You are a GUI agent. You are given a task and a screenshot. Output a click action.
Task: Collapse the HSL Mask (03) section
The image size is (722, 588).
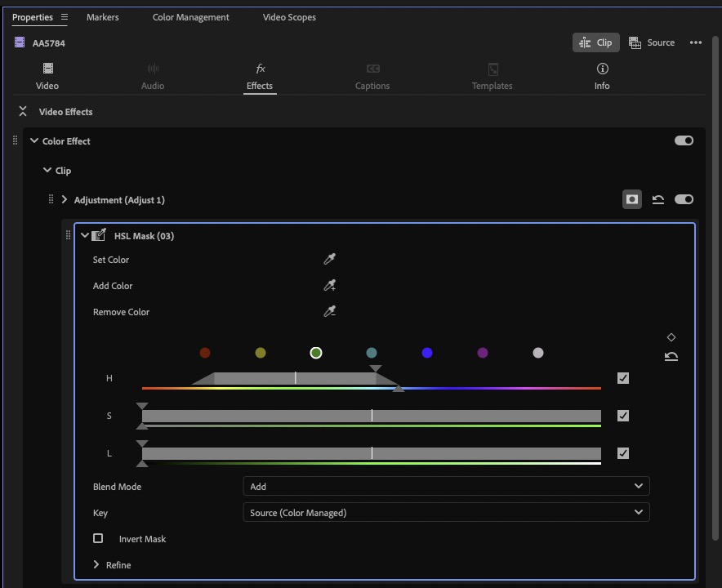click(85, 235)
